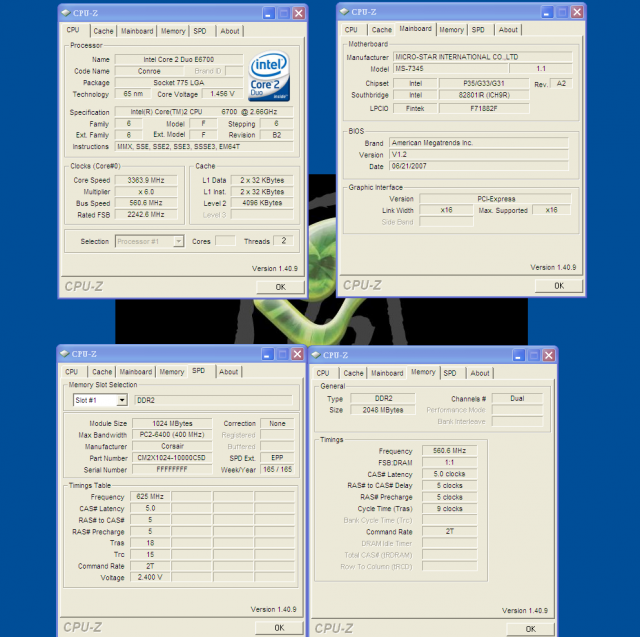Screen dimensions: 640x637
Task: Select Memory tab in Mainboard window
Action: pos(451,30)
